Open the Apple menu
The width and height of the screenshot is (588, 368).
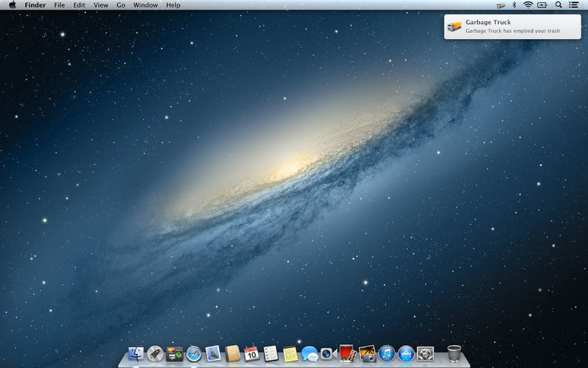pos(12,5)
